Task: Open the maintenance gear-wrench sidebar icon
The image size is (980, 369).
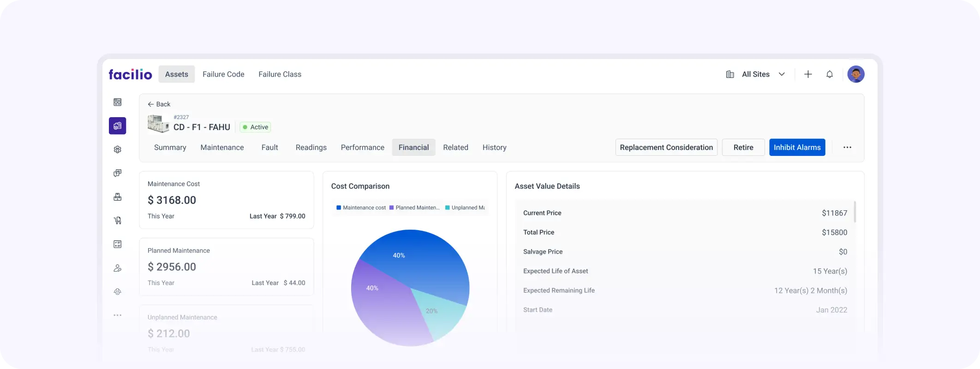Action: pos(118,149)
